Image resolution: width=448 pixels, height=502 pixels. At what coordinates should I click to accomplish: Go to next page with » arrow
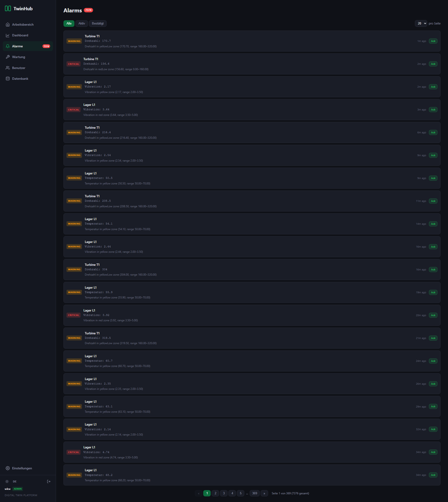pyautogui.click(x=264, y=493)
